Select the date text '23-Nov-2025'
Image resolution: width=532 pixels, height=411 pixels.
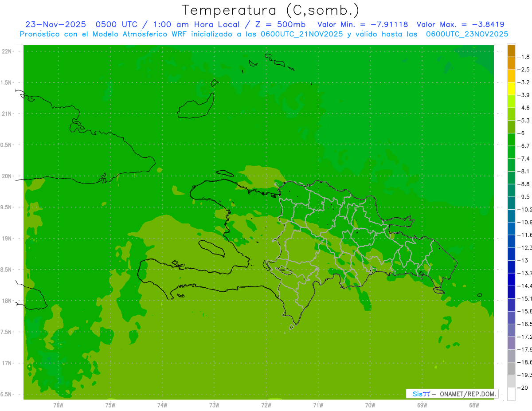pos(55,24)
